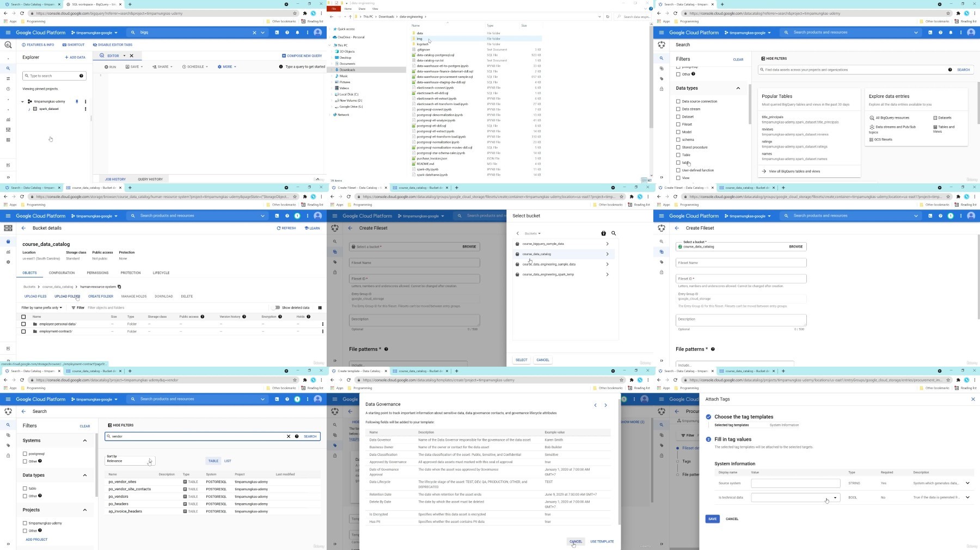Click help icon in BigQuery Explorer search box
Viewport: 980px width, 550px height.
pyautogui.click(x=81, y=76)
